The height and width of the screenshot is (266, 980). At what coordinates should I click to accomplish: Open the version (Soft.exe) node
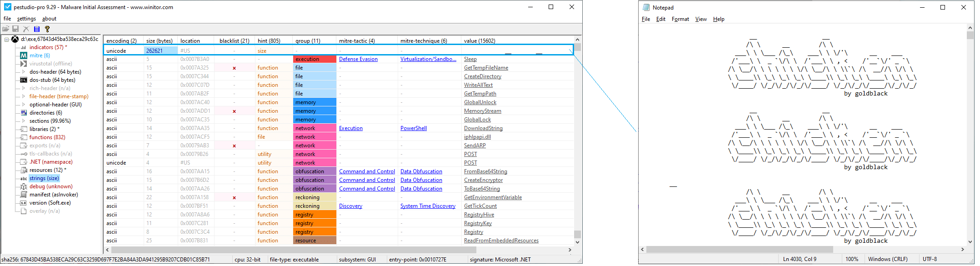50,203
